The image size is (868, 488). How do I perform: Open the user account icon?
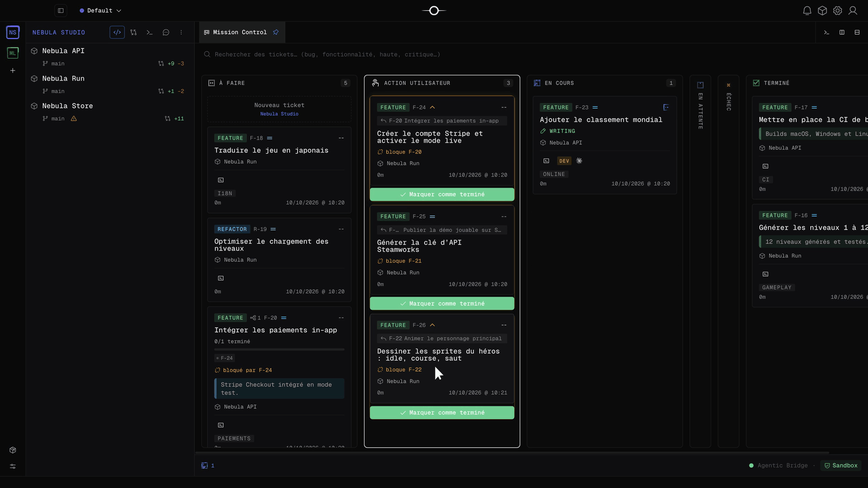(853, 10)
